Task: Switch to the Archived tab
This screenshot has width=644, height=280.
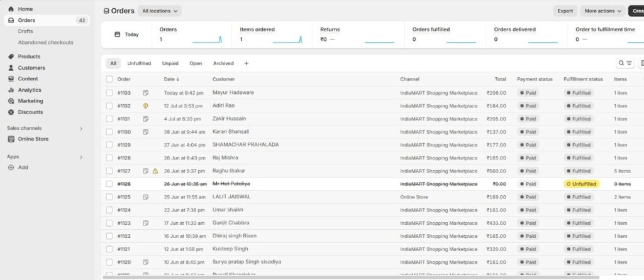Action: (x=223, y=63)
